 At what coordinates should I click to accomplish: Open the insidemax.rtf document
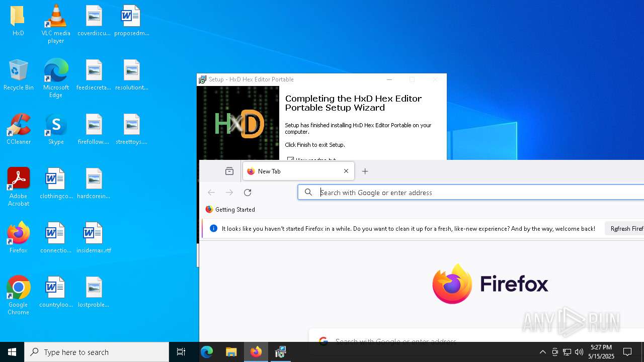(x=94, y=238)
